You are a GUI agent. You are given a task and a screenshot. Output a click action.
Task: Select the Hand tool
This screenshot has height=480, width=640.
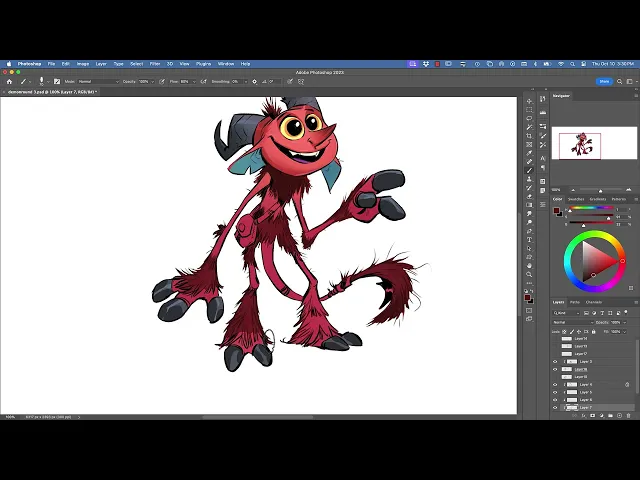[529, 266]
